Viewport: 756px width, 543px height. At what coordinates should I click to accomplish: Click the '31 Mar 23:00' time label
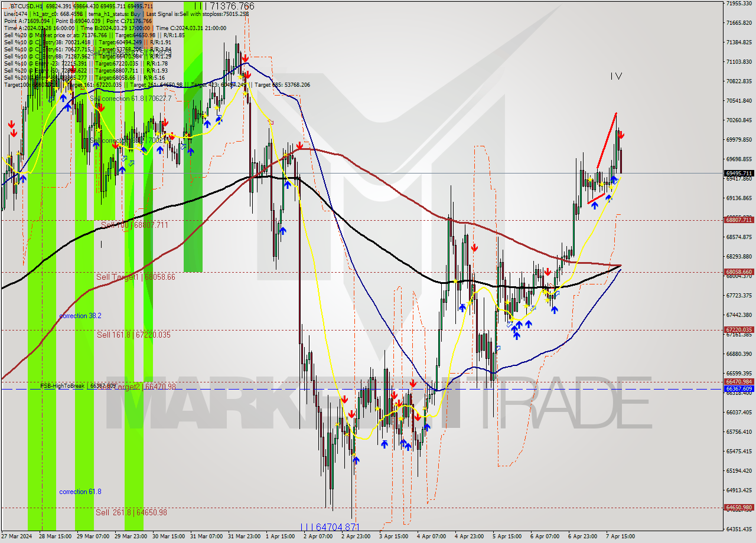coord(244,537)
